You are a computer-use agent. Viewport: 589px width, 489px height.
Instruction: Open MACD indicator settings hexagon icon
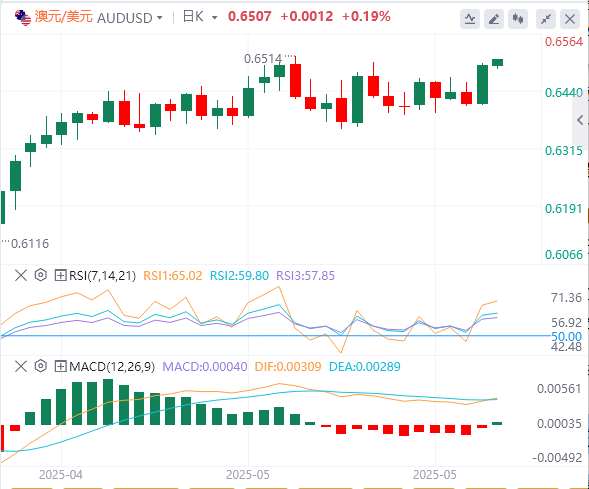pyautogui.click(x=41, y=366)
